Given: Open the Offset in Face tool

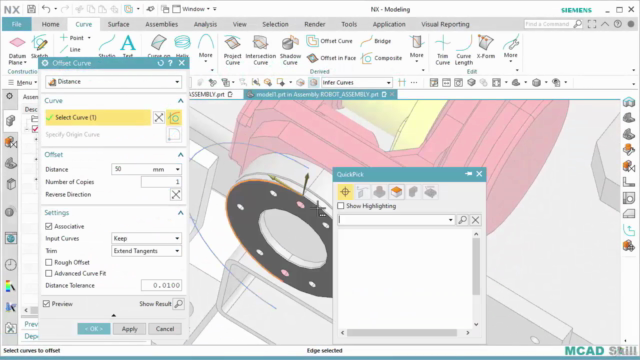Looking at the screenshot, I should click(x=331, y=58).
